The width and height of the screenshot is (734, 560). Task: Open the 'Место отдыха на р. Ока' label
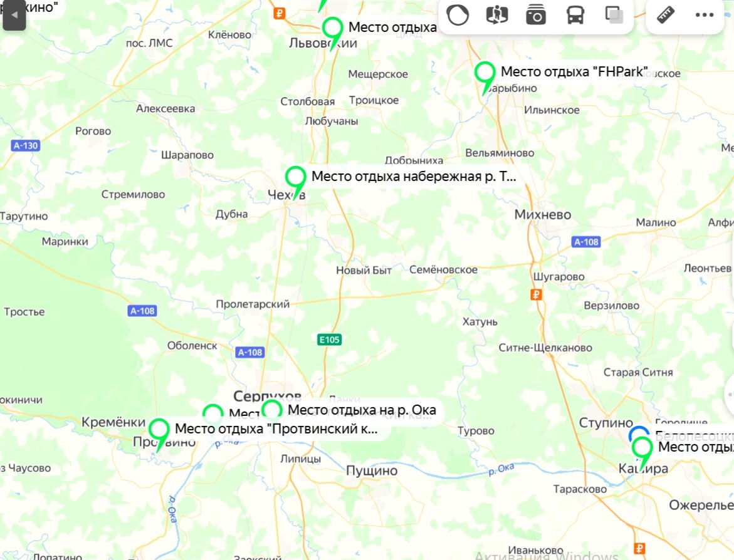coord(362,410)
